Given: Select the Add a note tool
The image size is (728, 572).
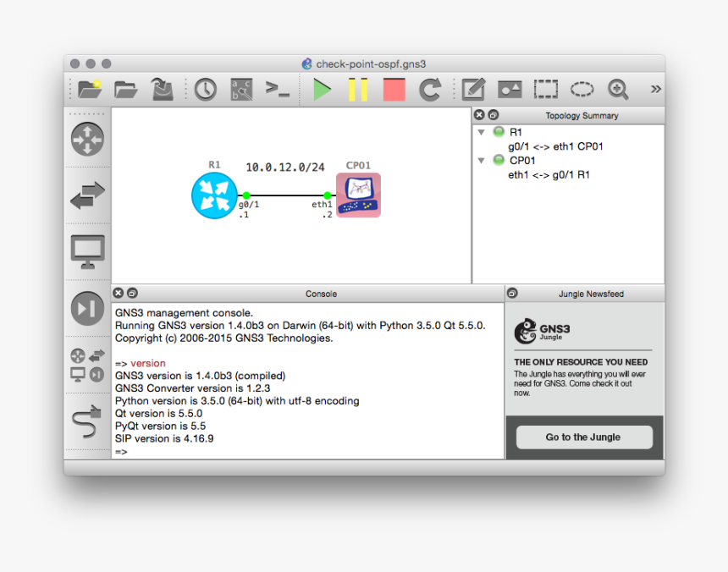Looking at the screenshot, I should 473,89.
